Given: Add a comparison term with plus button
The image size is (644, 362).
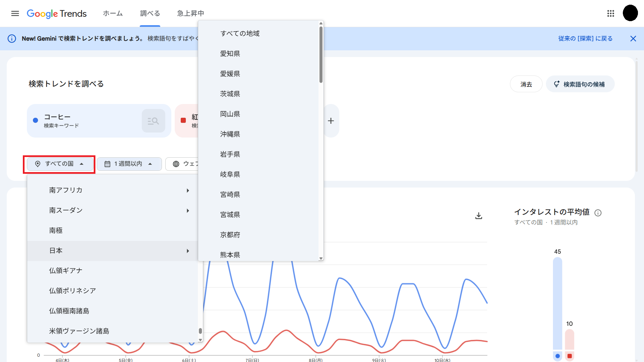Looking at the screenshot, I should 331,121.
